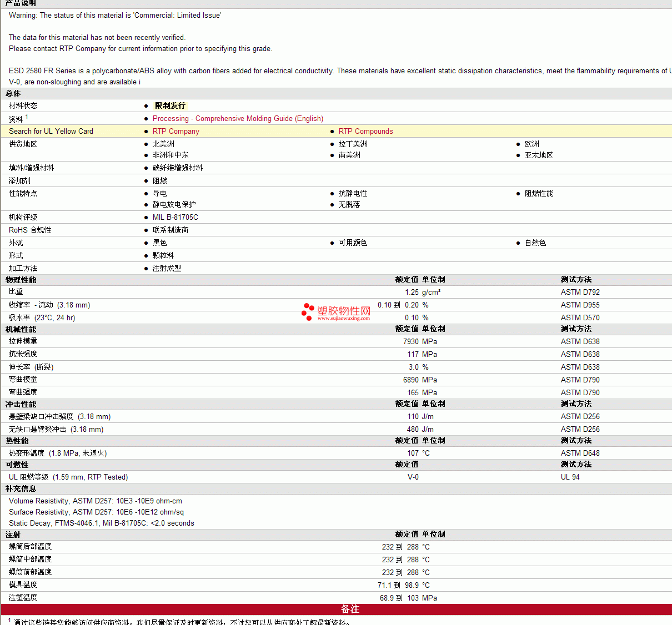
Task: Select 北美洲 in the supply regions
Action: tap(163, 144)
